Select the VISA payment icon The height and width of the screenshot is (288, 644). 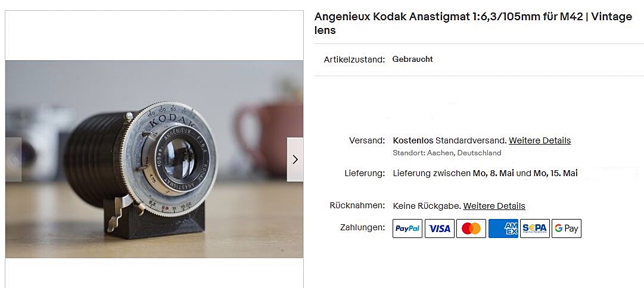tap(440, 228)
